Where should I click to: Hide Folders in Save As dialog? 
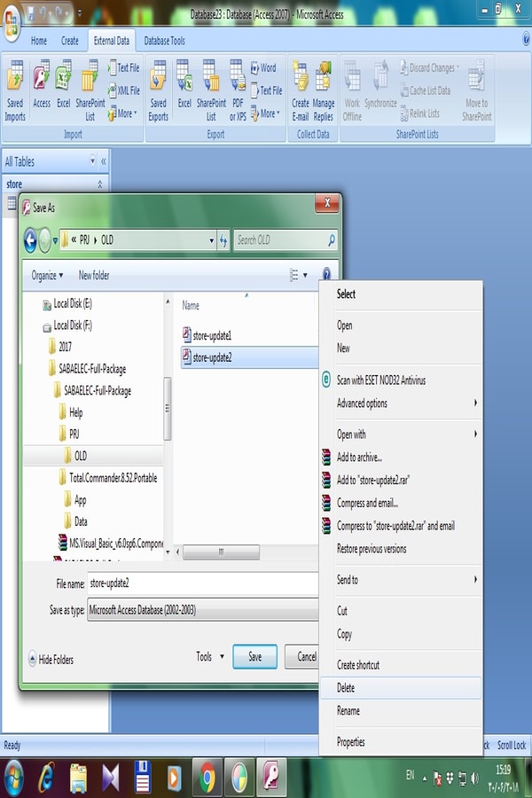pos(51,659)
